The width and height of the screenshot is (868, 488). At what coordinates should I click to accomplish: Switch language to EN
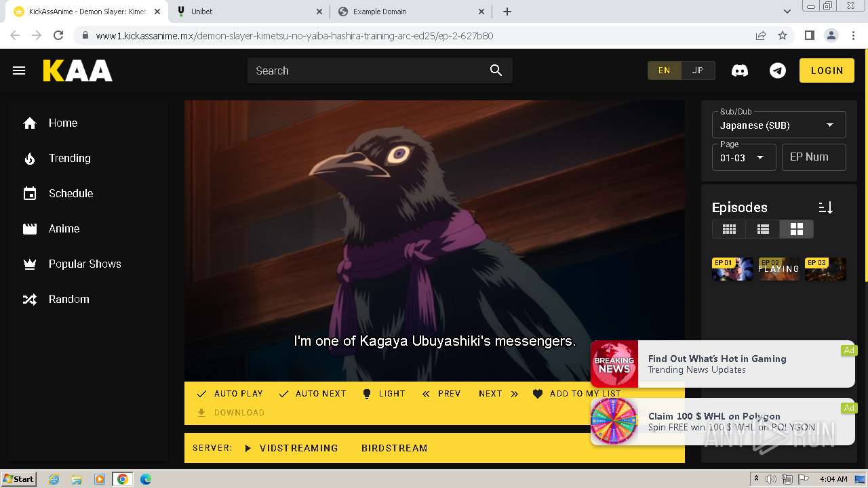[x=664, y=70]
